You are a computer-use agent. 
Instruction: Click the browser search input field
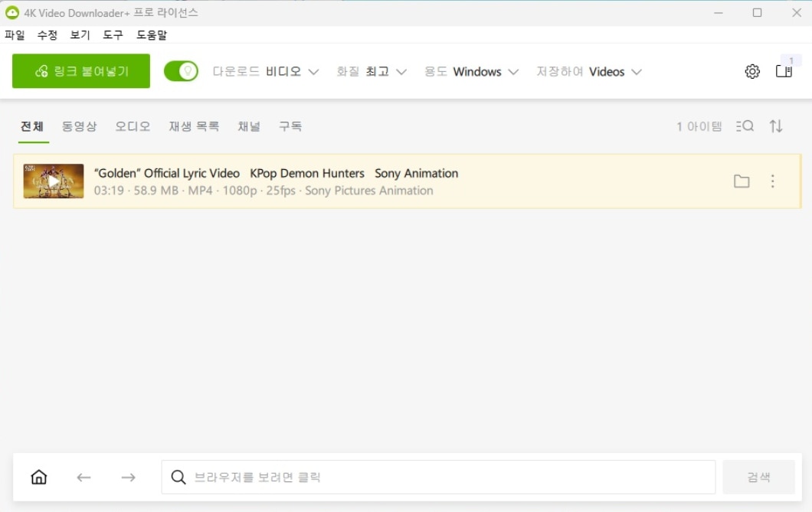[437, 477]
